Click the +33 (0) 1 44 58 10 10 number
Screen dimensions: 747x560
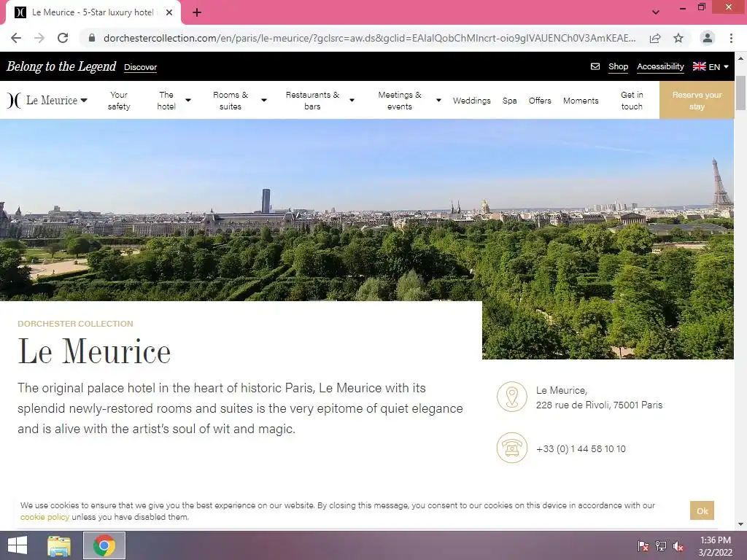coord(581,449)
